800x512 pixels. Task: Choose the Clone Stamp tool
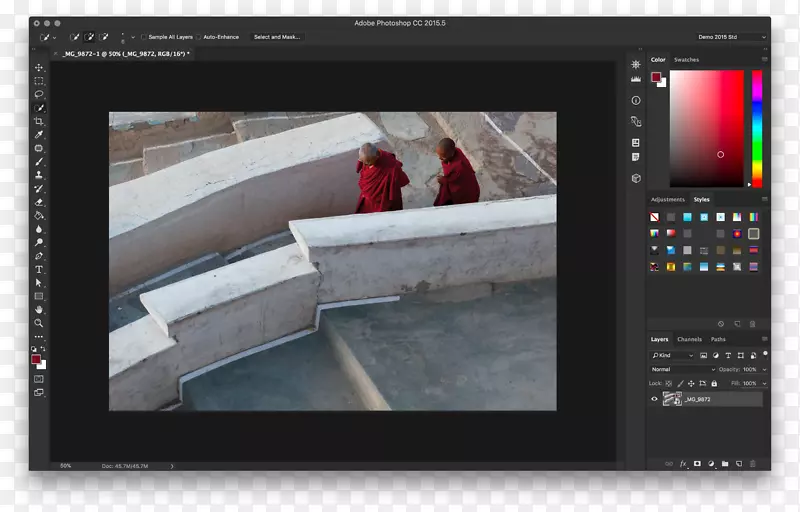tap(39, 175)
